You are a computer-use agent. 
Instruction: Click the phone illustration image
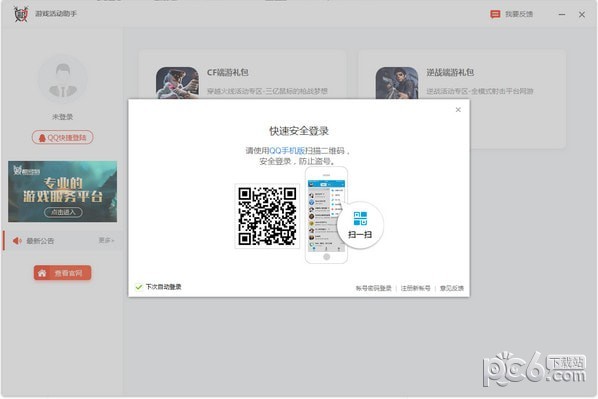coord(326,215)
